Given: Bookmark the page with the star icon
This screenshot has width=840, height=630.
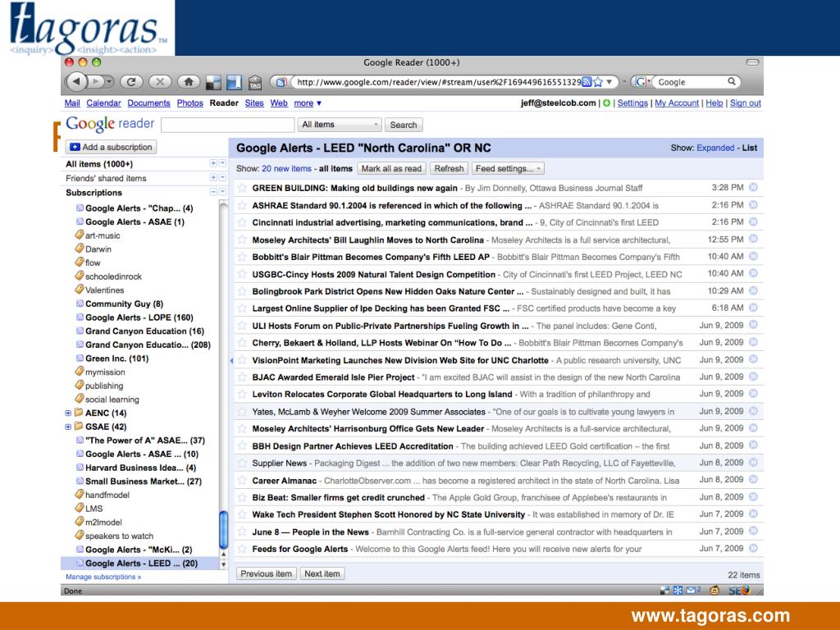Looking at the screenshot, I should pos(598,82).
